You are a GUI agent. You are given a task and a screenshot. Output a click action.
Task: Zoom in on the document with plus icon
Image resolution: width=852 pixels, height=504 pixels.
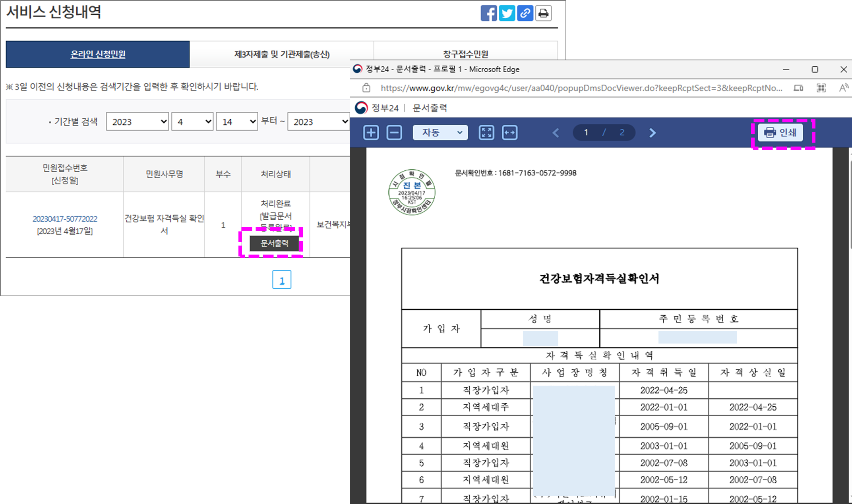[371, 133]
